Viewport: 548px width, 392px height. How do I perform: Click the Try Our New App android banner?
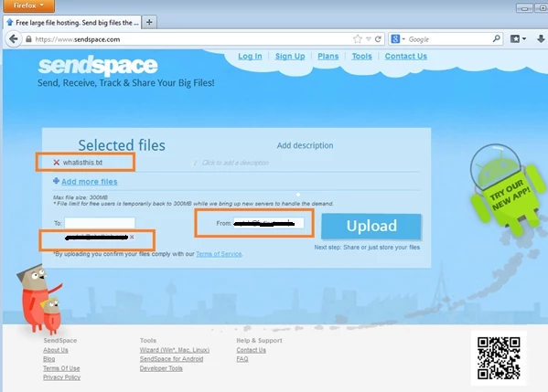(x=508, y=190)
